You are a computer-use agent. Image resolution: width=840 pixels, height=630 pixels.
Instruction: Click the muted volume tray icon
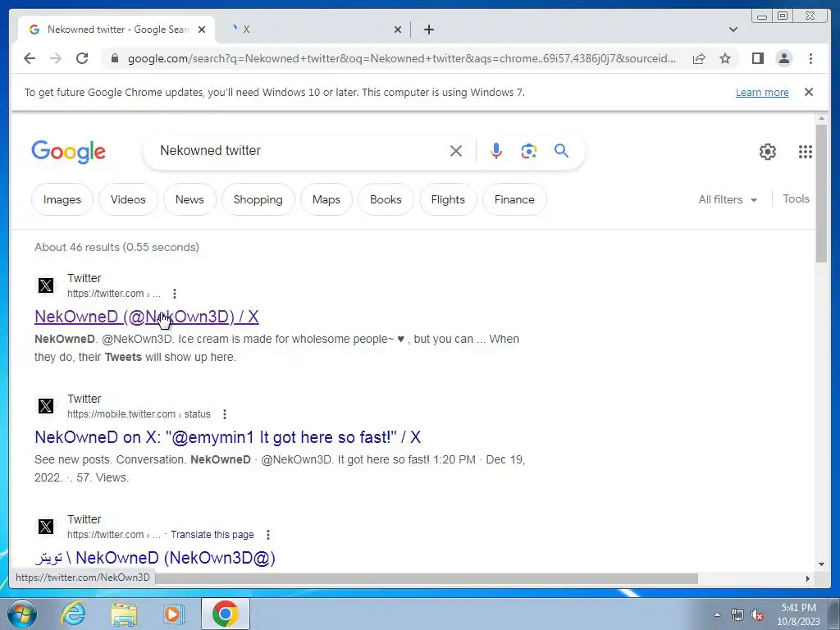757,615
